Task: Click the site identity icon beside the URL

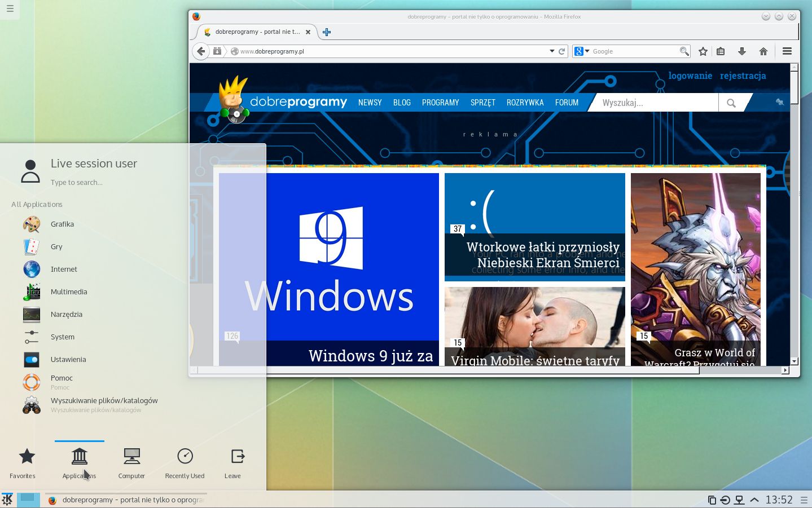Action: click(x=234, y=51)
